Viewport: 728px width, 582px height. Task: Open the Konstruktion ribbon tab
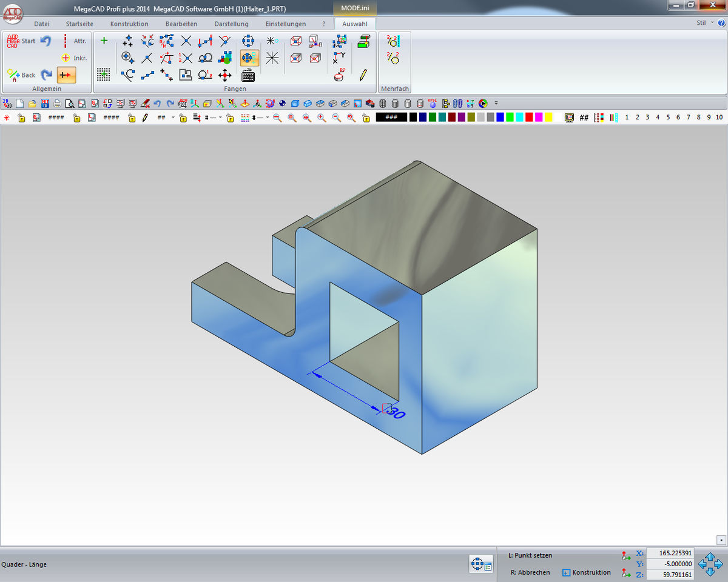[129, 24]
